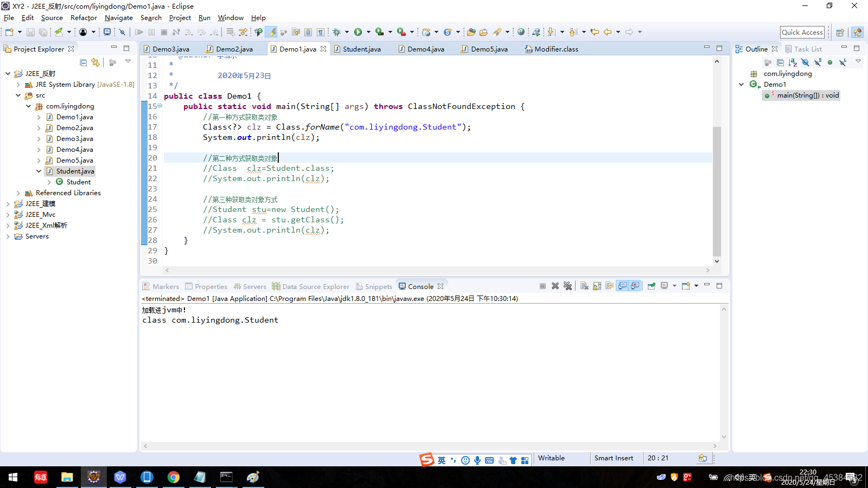The width and height of the screenshot is (868, 488).
Task: Click the Quick Access search field
Action: [802, 32]
